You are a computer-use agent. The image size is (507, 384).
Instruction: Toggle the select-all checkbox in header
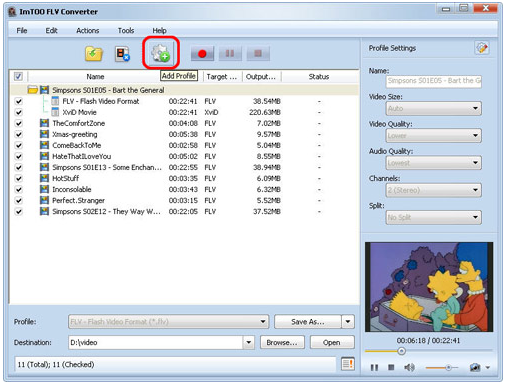click(18, 77)
